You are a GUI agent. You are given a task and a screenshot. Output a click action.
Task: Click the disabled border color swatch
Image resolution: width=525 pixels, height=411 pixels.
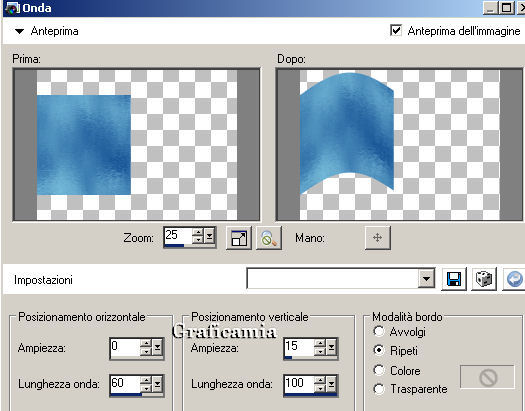pos(487,377)
